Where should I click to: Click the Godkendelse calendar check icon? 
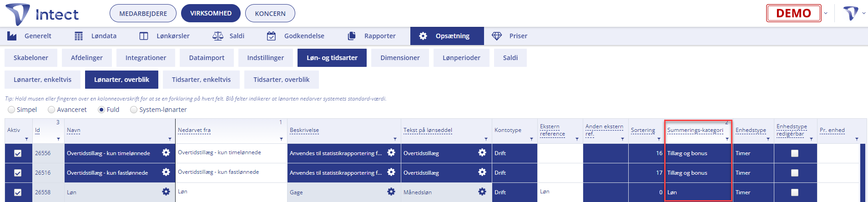[271, 36]
